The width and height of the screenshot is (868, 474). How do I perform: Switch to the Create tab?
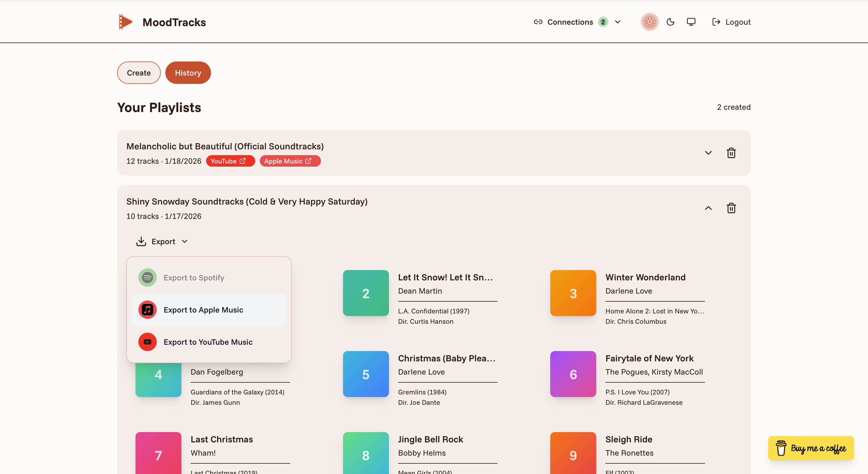tap(138, 72)
